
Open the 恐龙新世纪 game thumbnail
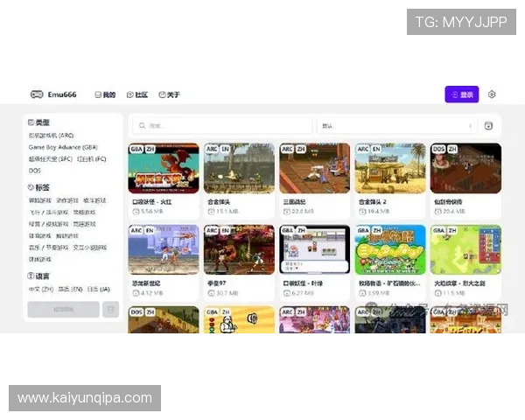click(x=164, y=249)
